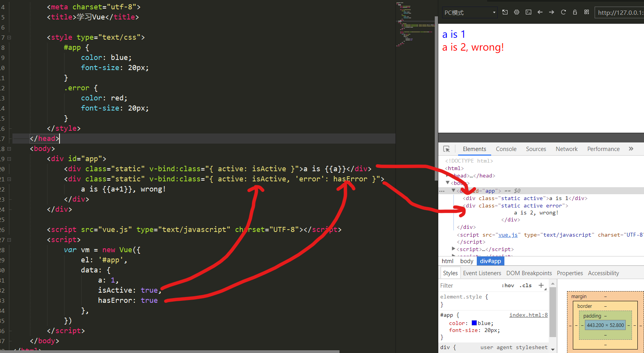Click the element.style rule block
The height and width of the screenshot is (353, 644).
(495, 300)
